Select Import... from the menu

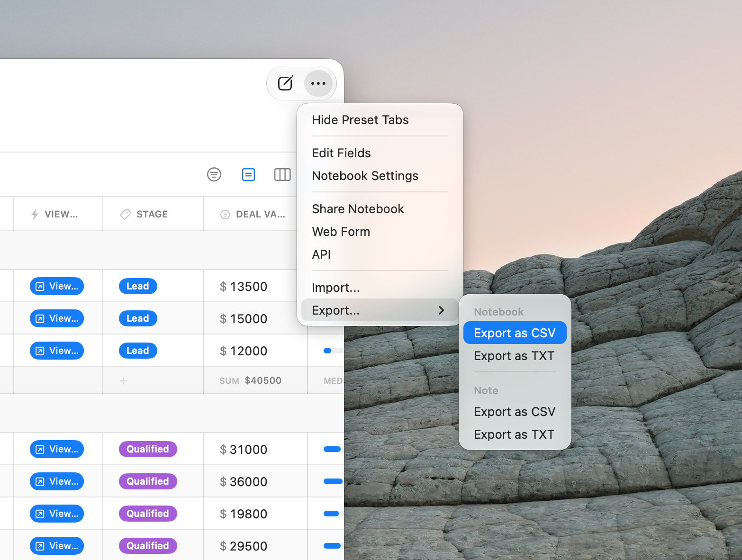coord(380,288)
